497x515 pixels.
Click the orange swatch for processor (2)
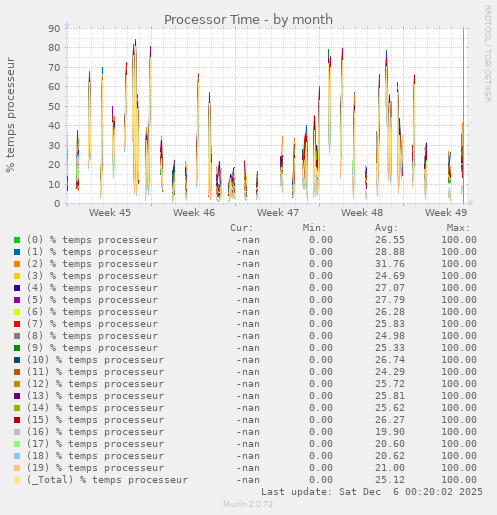coord(17,264)
